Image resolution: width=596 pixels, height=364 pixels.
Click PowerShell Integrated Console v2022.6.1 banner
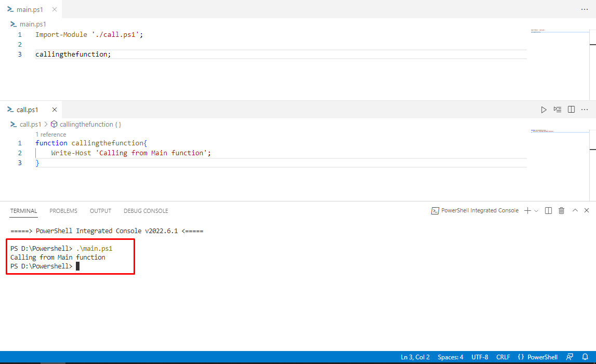107,231
